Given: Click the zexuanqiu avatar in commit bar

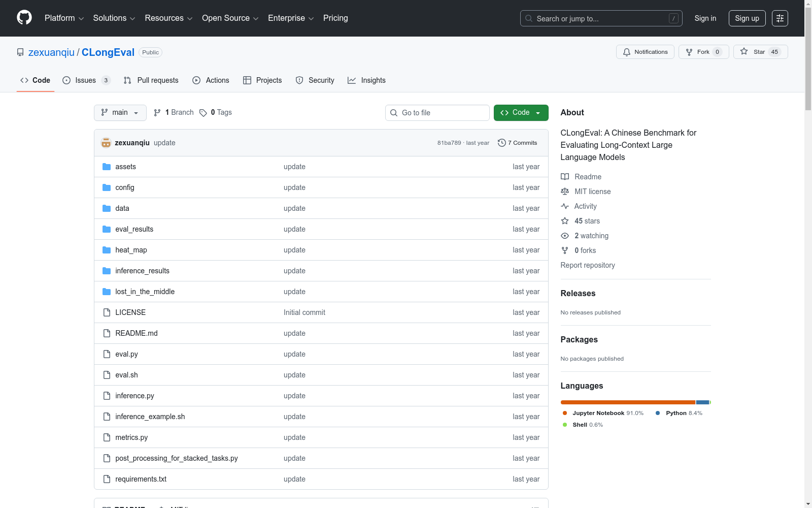Looking at the screenshot, I should coord(106,143).
